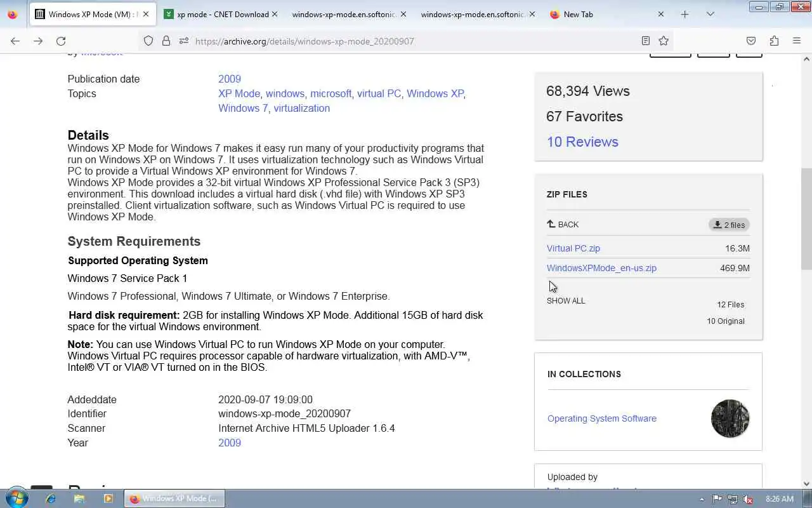Go BACK in the ZIP FILES list
Viewport: 812px width, 508px height.
coord(563,224)
